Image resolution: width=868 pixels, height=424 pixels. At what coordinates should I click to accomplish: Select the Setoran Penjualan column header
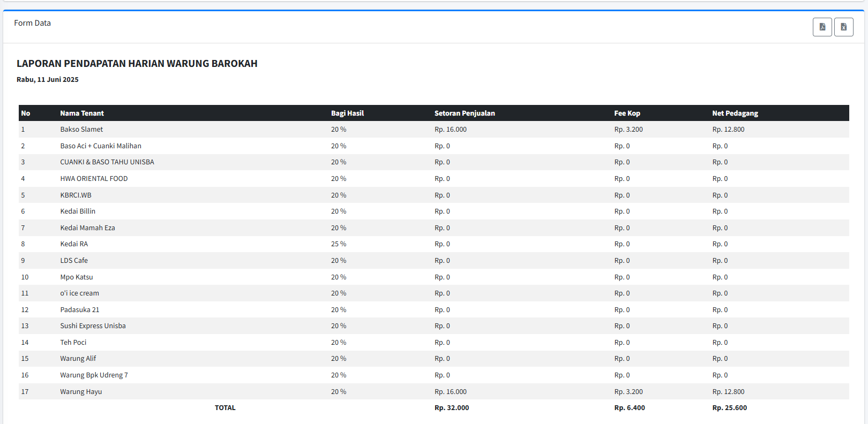pos(465,113)
